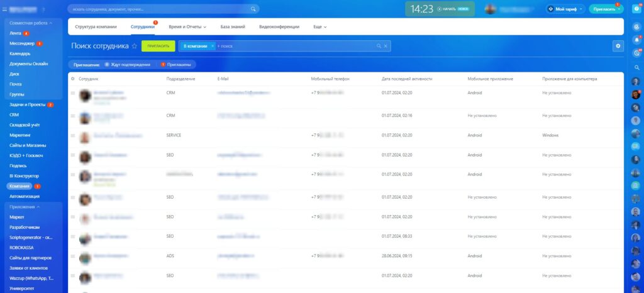
Task: Click the date 28.06.2024, 09:15
Action: point(397,256)
